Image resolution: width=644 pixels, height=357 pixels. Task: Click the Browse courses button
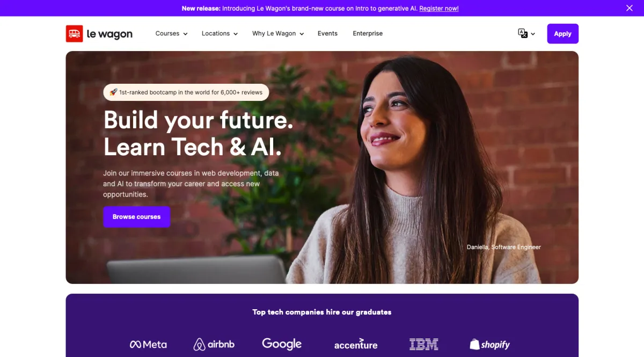[136, 217]
